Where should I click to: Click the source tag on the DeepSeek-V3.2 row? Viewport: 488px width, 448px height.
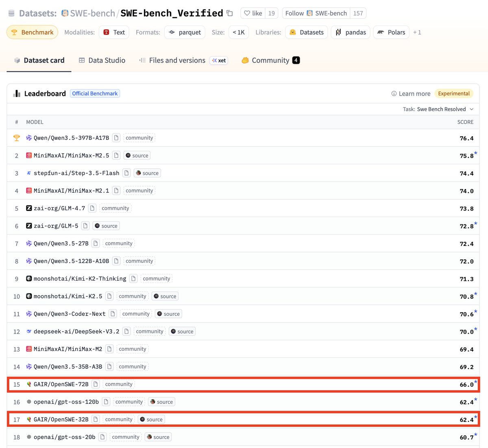pyautogui.click(x=182, y=331)
